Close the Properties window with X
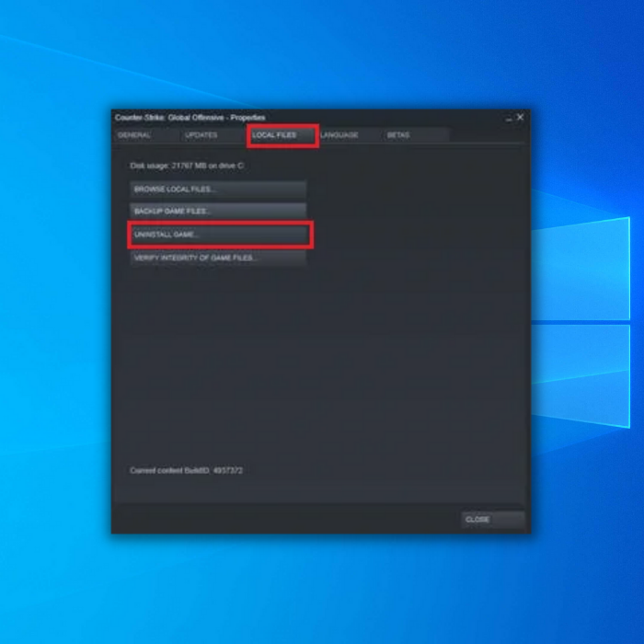 520,118
